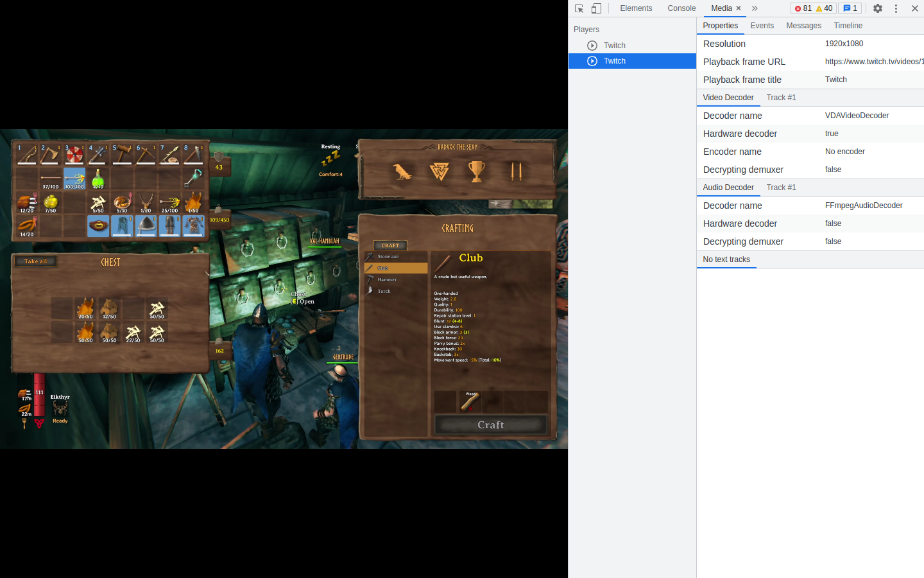Close the Media tab with its X
924x578 pixels.
click(739, 8)
